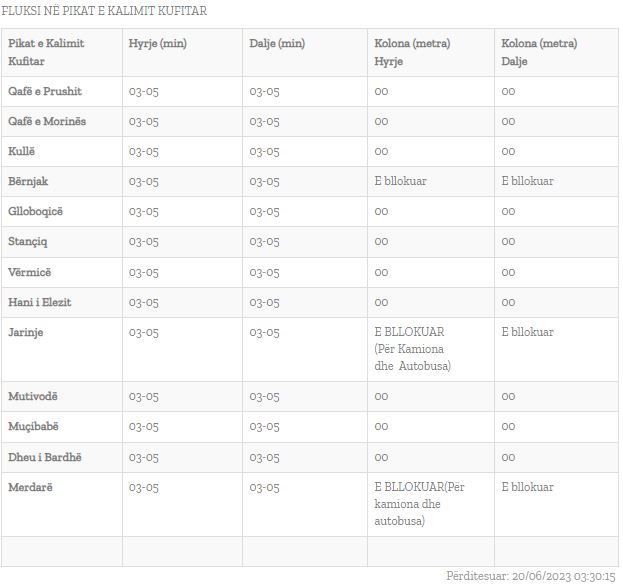623x587 pixels.
Task: Click the Vërmicë row name
Action: coord(29,273)
